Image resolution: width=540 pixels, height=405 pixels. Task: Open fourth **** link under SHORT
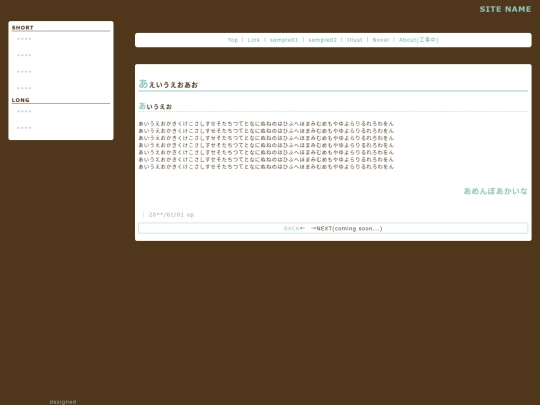[x=24, y=88]
